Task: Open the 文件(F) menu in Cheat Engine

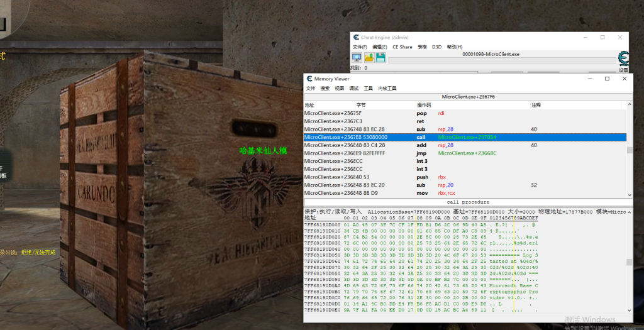Action: [x=360, y=47]
